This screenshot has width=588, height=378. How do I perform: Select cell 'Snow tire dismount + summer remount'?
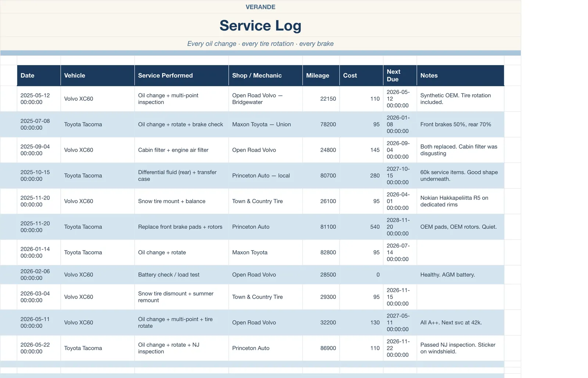[182, 297]
